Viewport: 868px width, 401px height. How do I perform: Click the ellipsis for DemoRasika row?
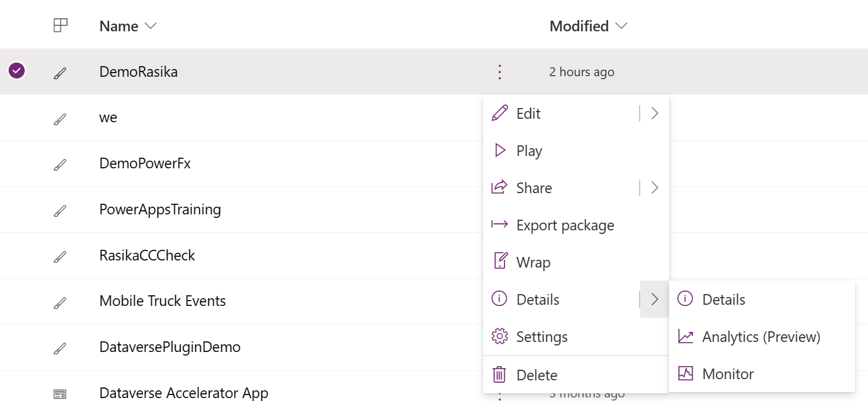click(500, 71)
